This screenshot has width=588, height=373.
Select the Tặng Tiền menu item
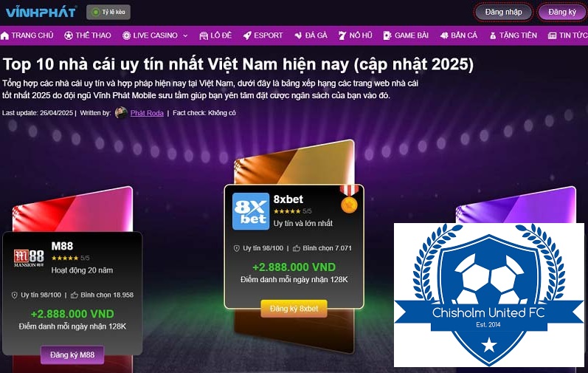(x=513, y=35)
